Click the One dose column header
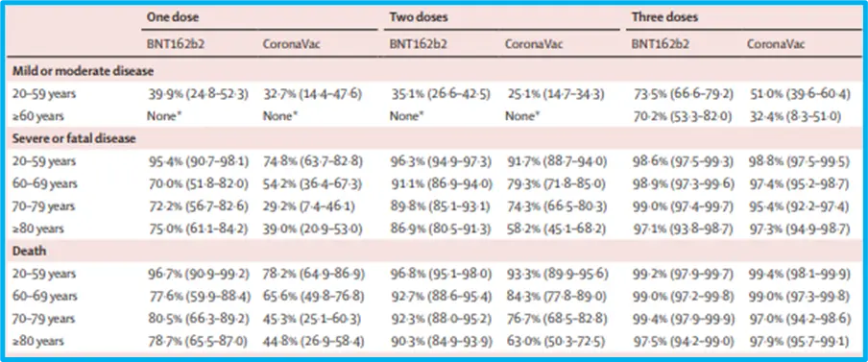The width and height of the screenshot is (868, 362). pos(172,16)
